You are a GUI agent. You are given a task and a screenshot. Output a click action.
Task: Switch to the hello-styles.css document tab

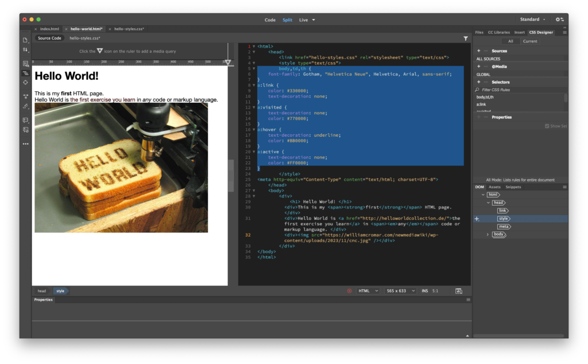pyautogui.click(x=129, y=29)
